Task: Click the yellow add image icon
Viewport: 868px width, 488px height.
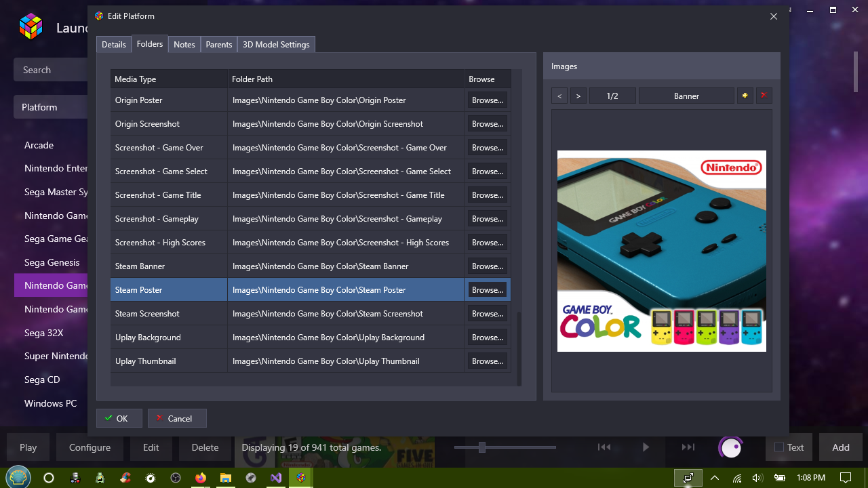Action: pos(745,96)
